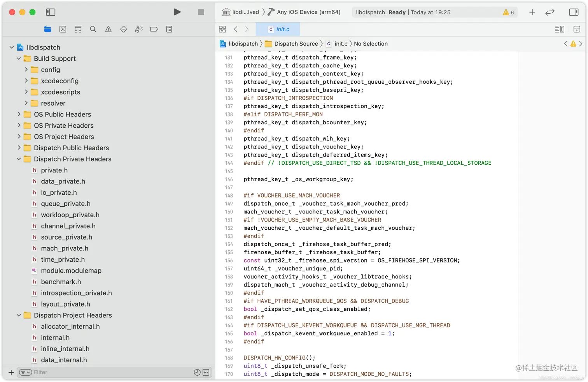588x382 pixels.
Task: Expand OS Private Headers group
Action: pos(19,125)
